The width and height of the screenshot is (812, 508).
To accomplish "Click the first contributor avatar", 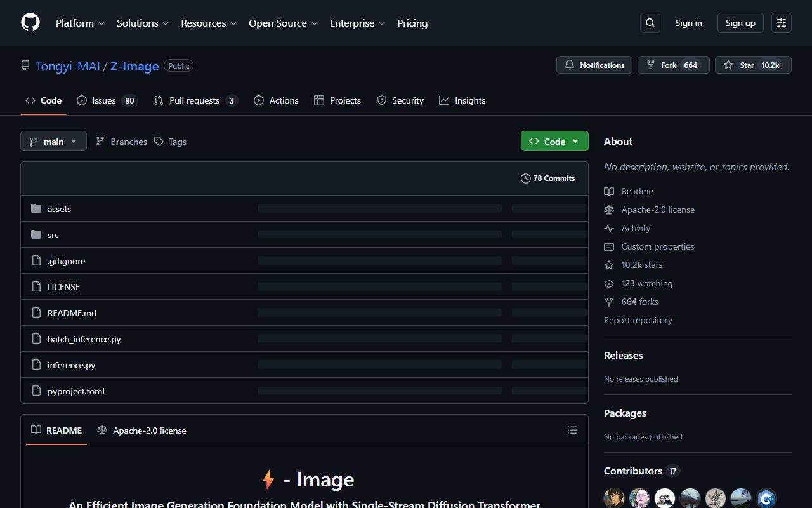I will click(613, 498).
